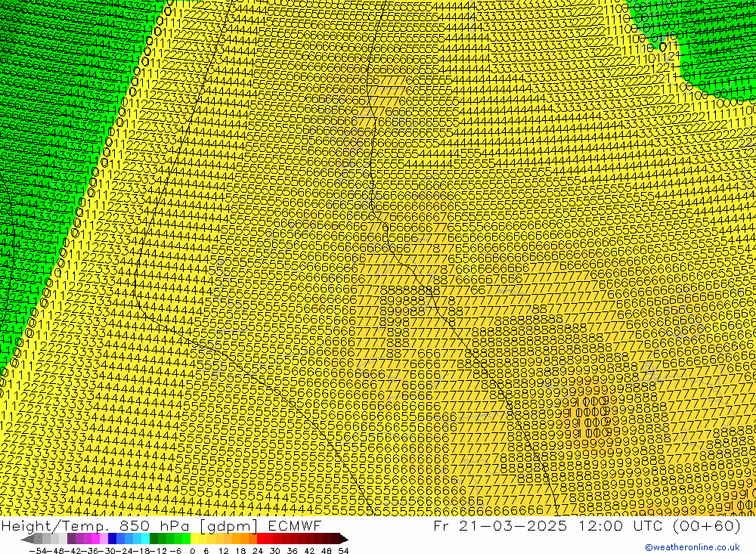Click the positive '36' legend value

point(292,551)
